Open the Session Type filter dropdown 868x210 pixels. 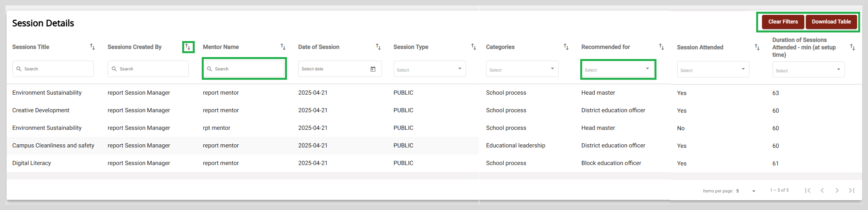430,69
